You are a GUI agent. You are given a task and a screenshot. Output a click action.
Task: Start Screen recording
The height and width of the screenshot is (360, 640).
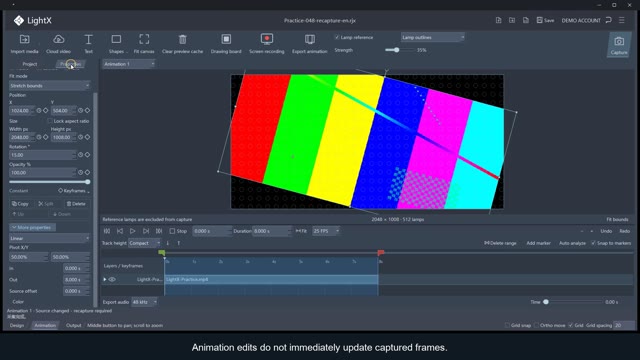click(267, 44)
